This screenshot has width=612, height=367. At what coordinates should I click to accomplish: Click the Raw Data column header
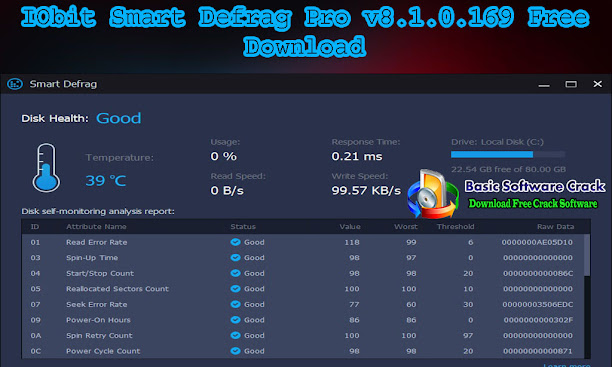[x=555, y=226]
